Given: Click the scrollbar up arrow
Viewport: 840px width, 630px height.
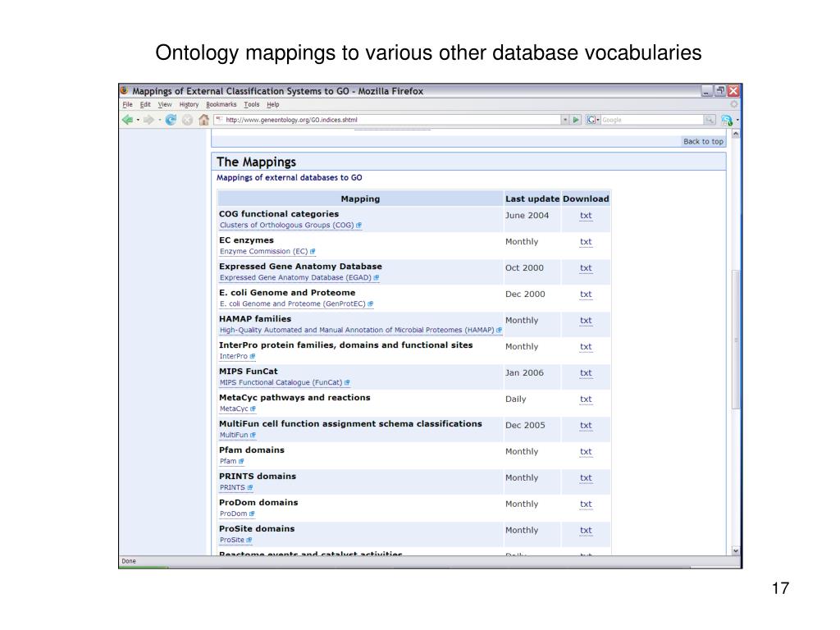Looking at the screenshot, I should (736, 134).
